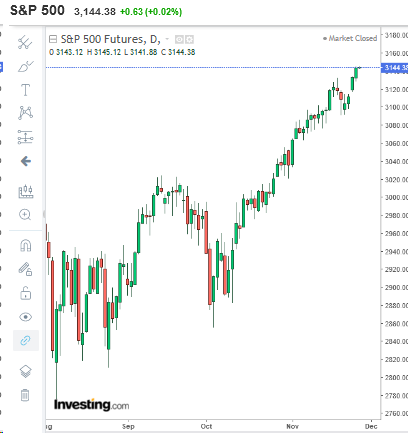Click the Market Closed status indicator
Screen dimensions: 408x433
(350, 38)
